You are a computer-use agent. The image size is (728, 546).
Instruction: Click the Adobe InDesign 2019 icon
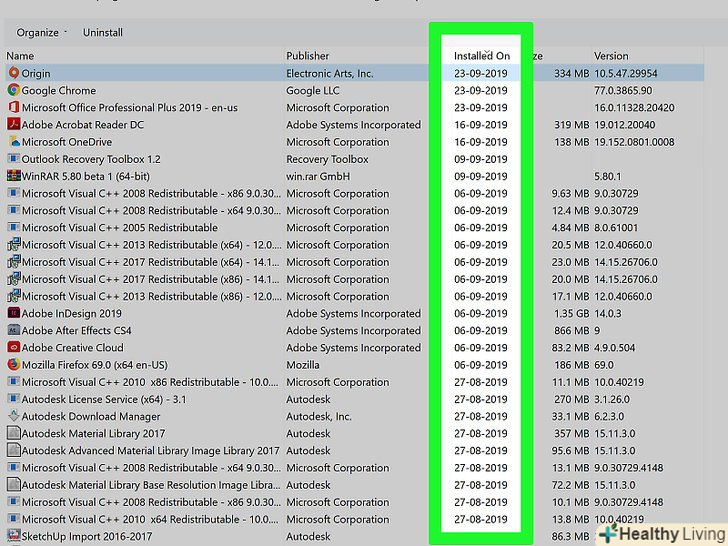pos(13,313)
